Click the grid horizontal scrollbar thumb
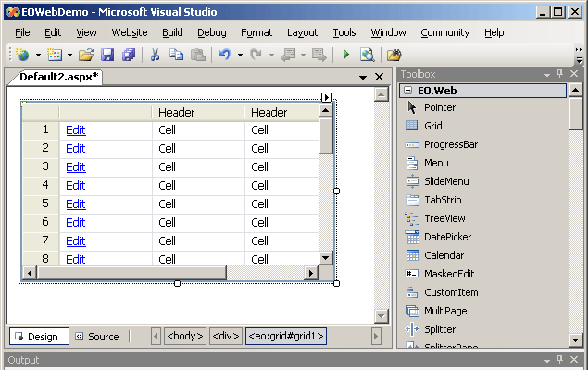This screenshot has width=588, height=370. pyautogui.click(x=131, y=273)
